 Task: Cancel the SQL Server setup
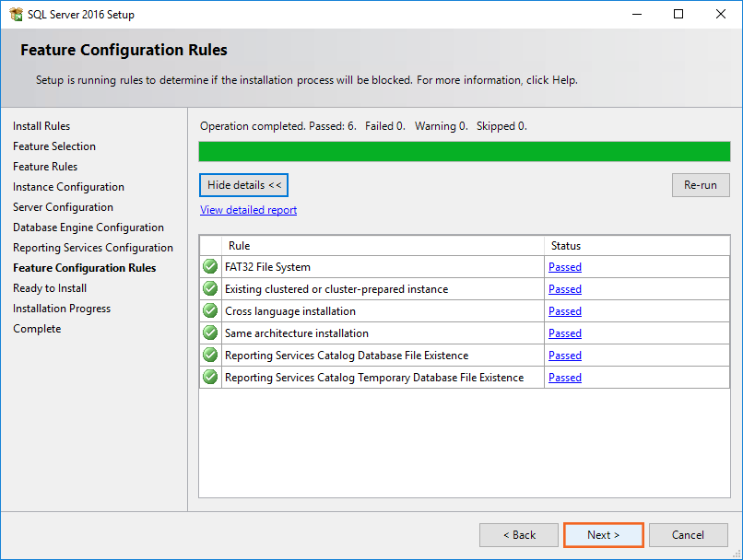coord(688,535)
